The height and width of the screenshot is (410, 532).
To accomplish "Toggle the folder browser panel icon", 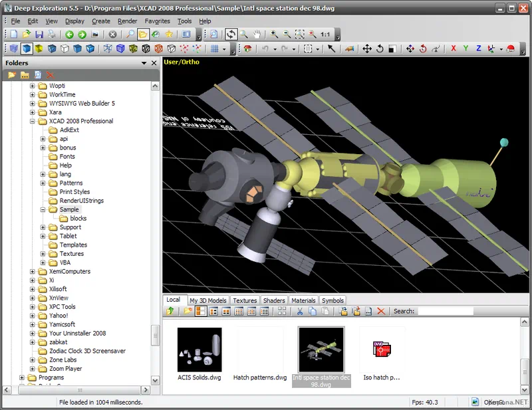I will coord(142,35).
